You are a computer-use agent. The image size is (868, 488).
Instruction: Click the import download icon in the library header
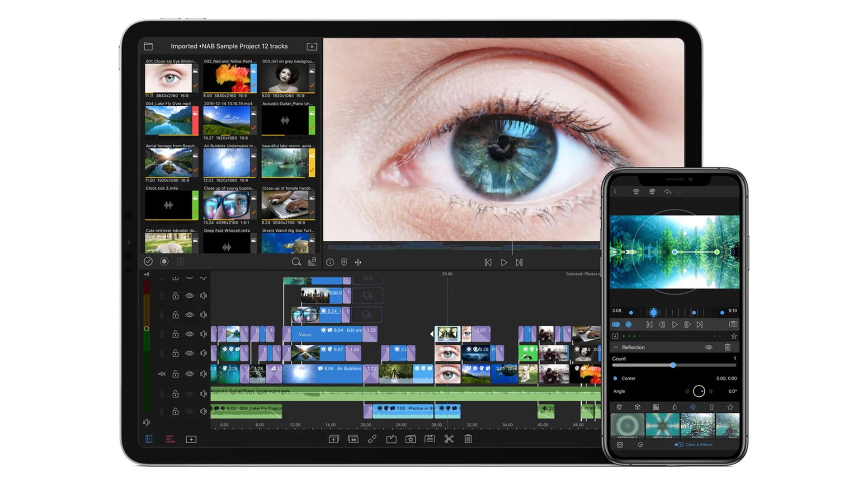pos(311,46)
